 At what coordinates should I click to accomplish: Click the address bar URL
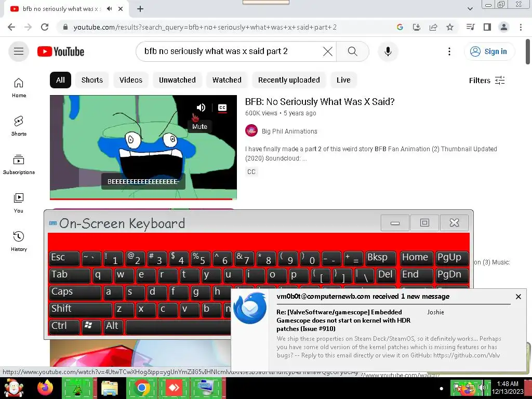tap(205, 27)
